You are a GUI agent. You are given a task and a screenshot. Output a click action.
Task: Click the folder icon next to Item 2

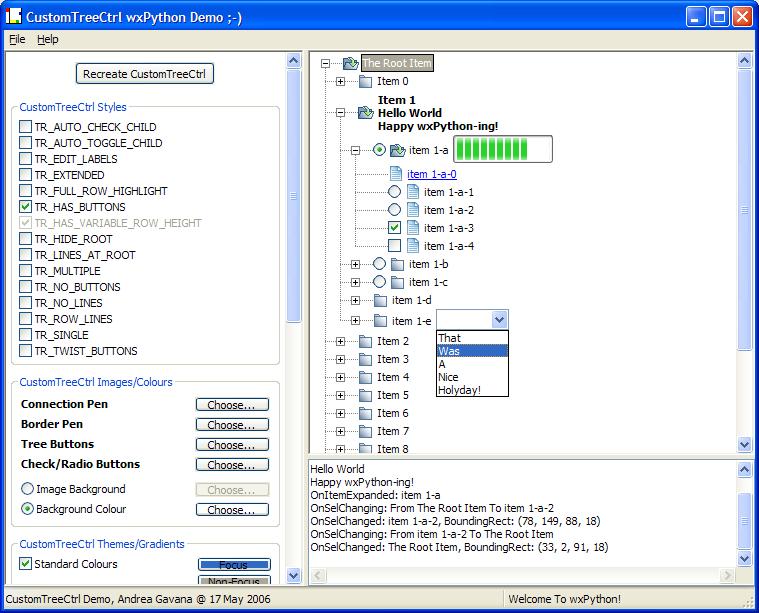pyautogui.click(x=366, y=342)
